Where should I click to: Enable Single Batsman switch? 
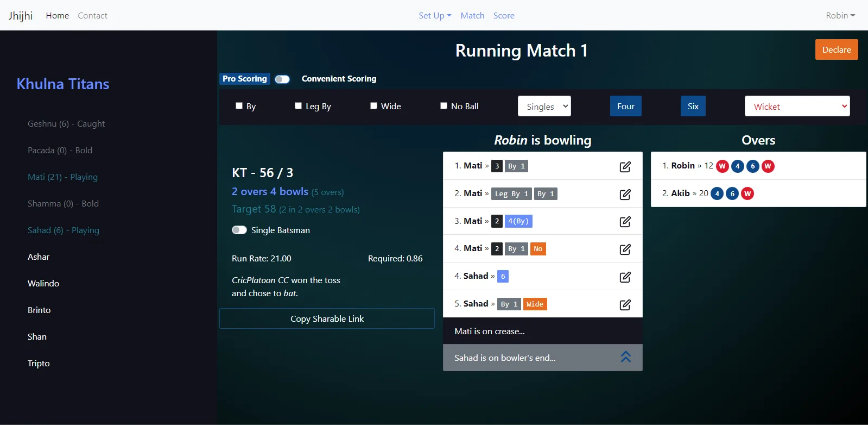point(239,230)
